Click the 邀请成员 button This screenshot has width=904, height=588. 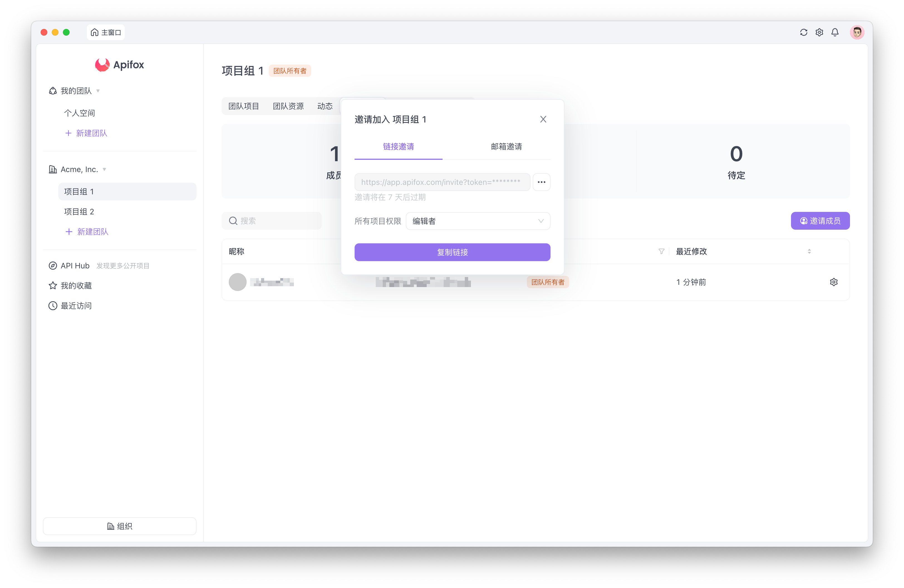tap(820, 221)
